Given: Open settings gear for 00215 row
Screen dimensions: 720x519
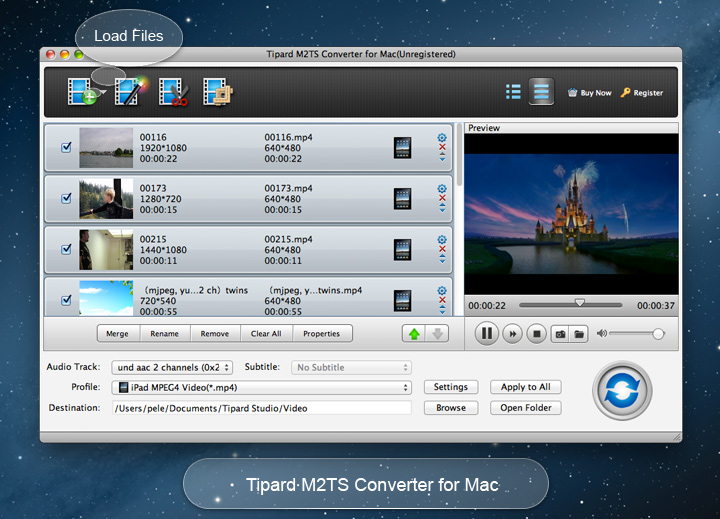Looking at the screenshot, I should (x=442, y=239).
